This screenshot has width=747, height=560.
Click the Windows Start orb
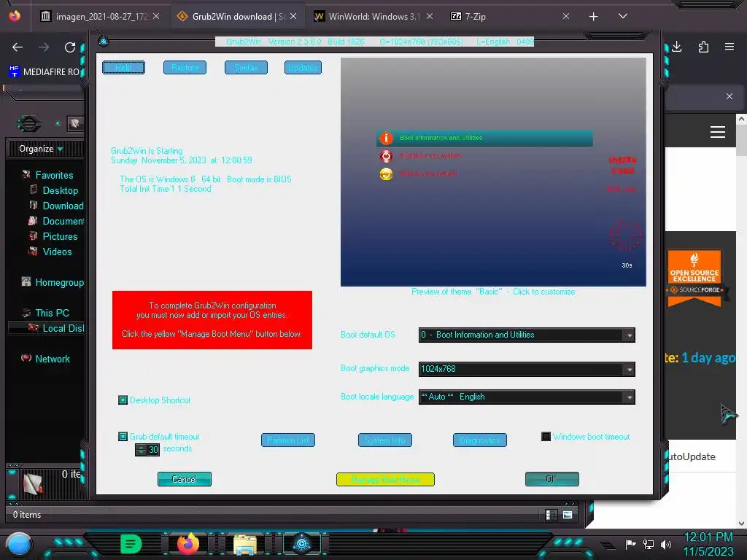tap(18, 544)
